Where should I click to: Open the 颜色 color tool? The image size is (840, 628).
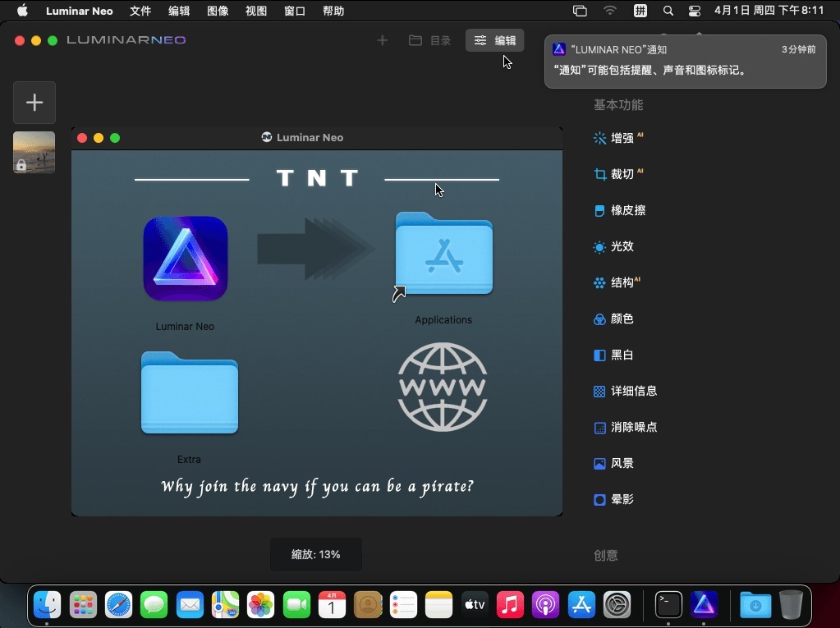(x=613, y=319)
